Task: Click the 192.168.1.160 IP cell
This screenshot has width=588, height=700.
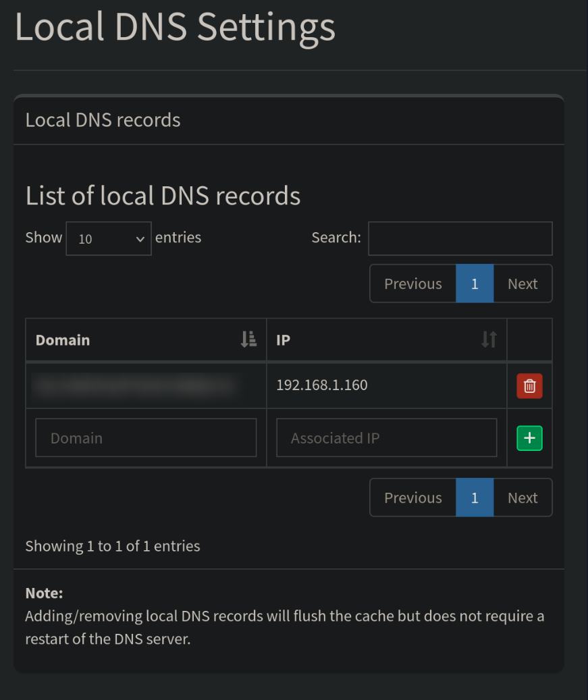Action: (322, 385)
